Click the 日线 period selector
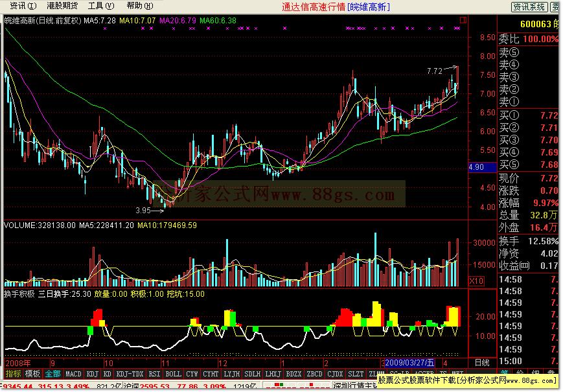This screenshot has height=392, width=563. point(482,363)
